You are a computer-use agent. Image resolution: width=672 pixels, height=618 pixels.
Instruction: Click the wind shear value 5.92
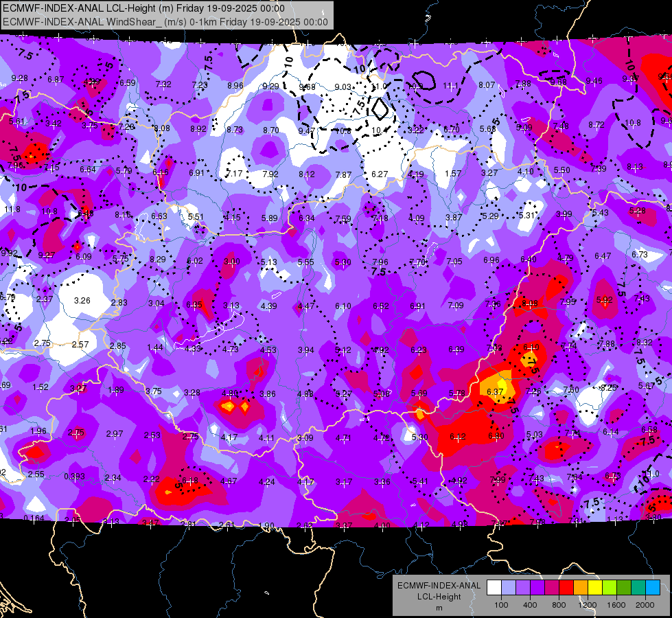click(x=604, y=300)
